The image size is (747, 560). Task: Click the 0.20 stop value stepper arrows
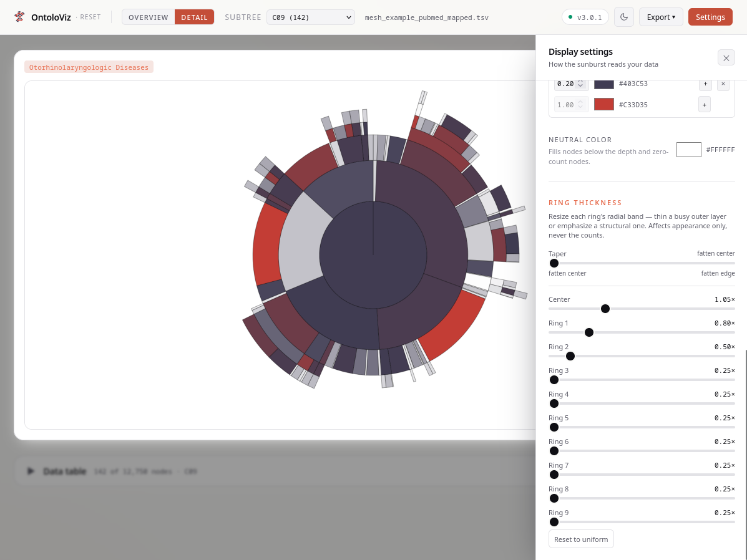(x=580, y=84)
